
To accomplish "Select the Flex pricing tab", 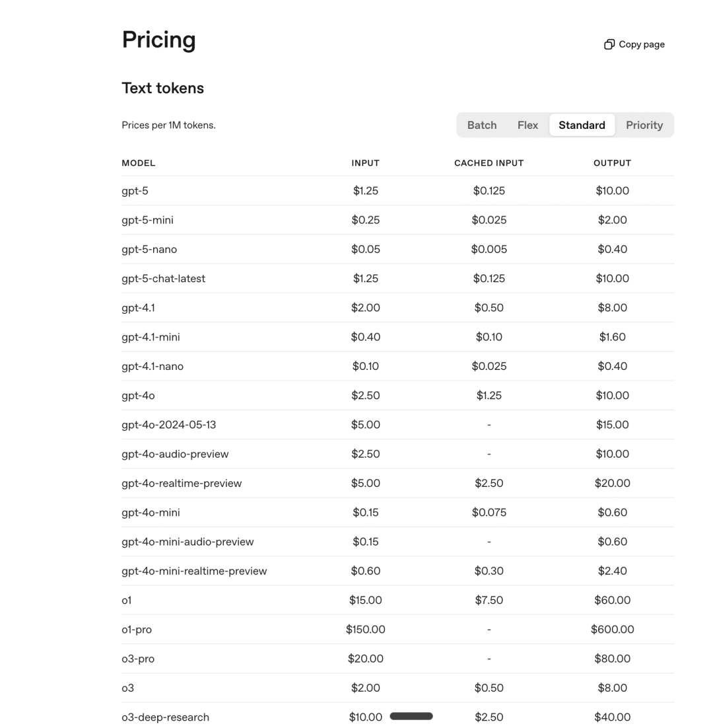I will coord(527,125).
